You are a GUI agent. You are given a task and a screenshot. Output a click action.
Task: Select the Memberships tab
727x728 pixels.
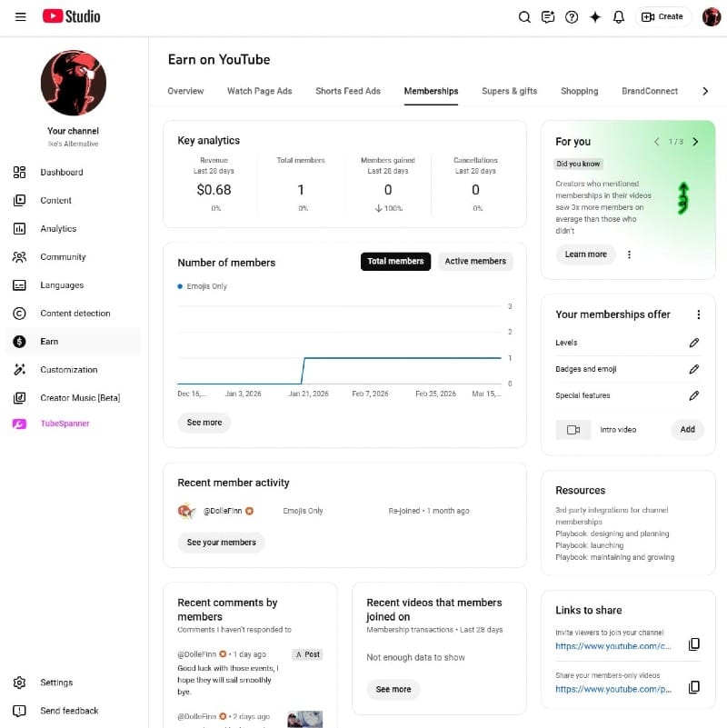click(431, 91)
